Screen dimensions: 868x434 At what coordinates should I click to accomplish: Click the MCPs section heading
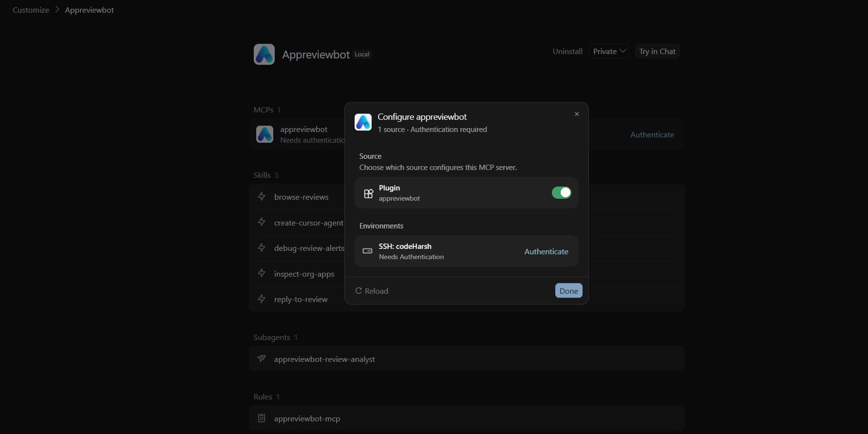click(263, 110)
